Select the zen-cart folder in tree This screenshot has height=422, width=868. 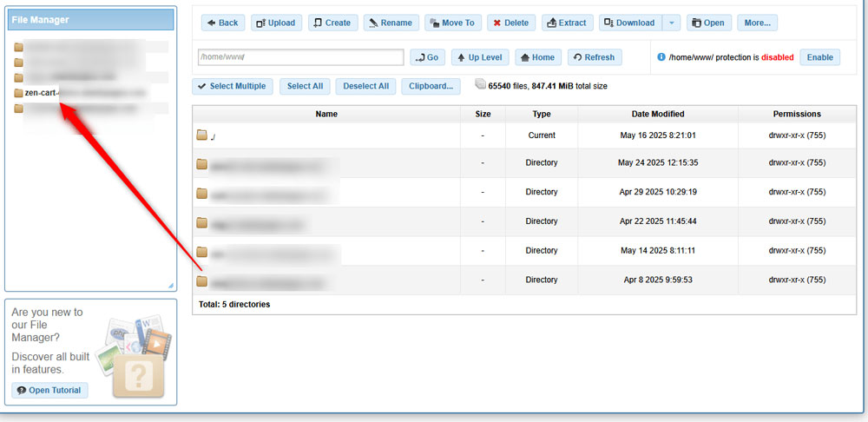(x=42, y=93)
